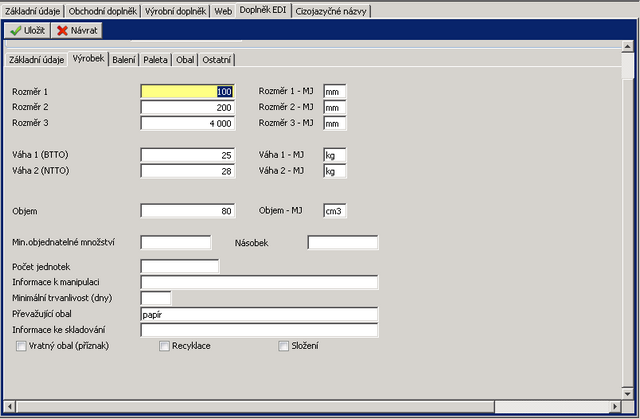Switch to Cizojazyčné názvy tab
This screenshot has height=419, width=640.
(x=331, y=10)
